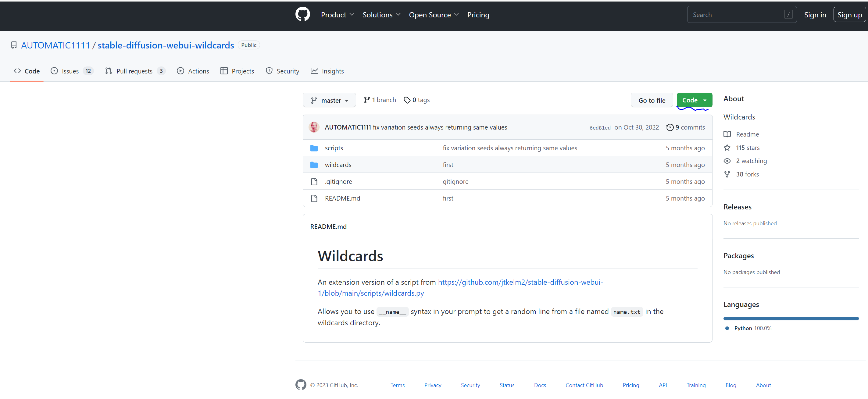Expand the Product menu in header
The width and height of the screenshot is (868, 399).
[x=337, y=15]
